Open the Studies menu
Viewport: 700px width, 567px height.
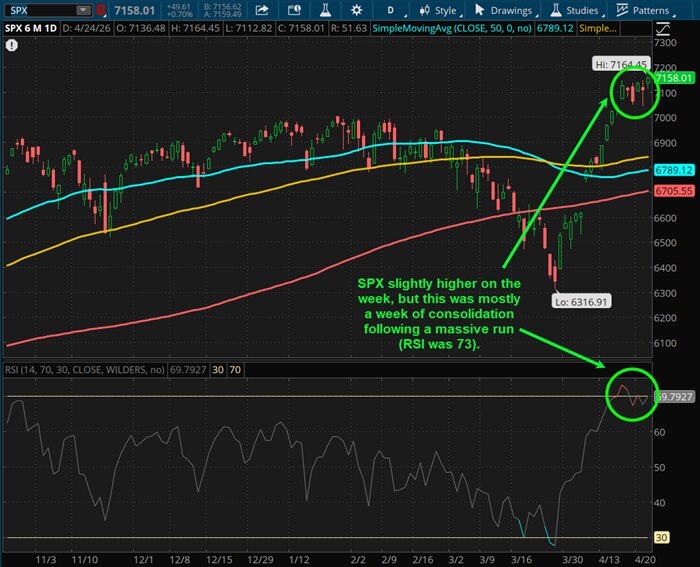click(576, 10)
